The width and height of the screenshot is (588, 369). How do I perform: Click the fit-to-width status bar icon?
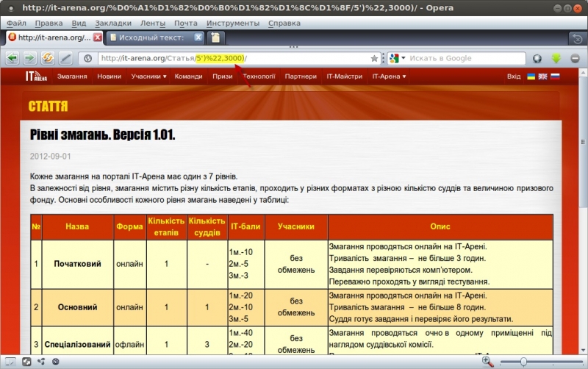pos(26,362)
